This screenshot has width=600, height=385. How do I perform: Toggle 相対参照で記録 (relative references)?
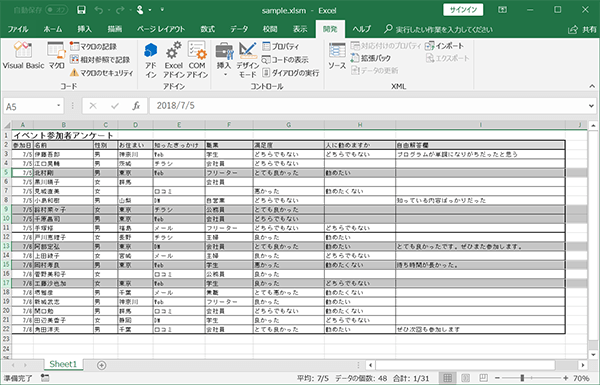100,59
